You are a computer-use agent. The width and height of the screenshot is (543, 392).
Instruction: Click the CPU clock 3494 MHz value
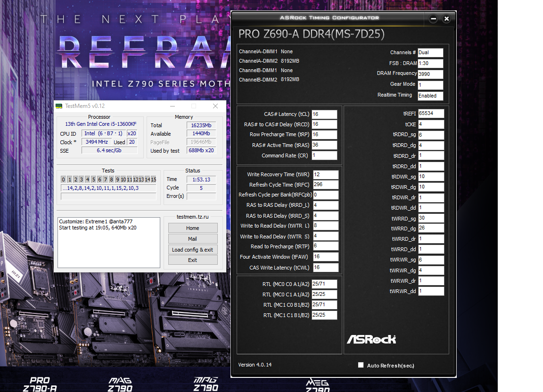[97, 142]
